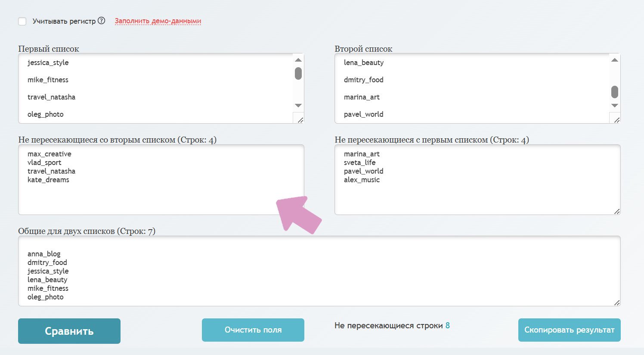Click the first list's scroll up arrow

click(x=298, y=60)
